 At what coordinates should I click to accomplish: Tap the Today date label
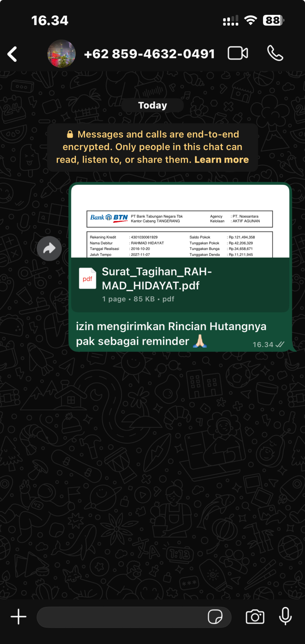click(152, 105)
